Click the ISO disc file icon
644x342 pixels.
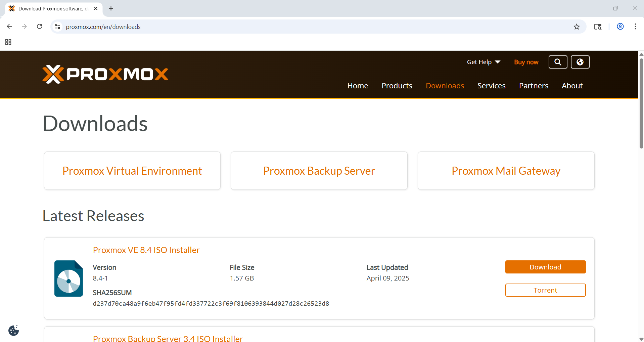(x=68, y=279)
